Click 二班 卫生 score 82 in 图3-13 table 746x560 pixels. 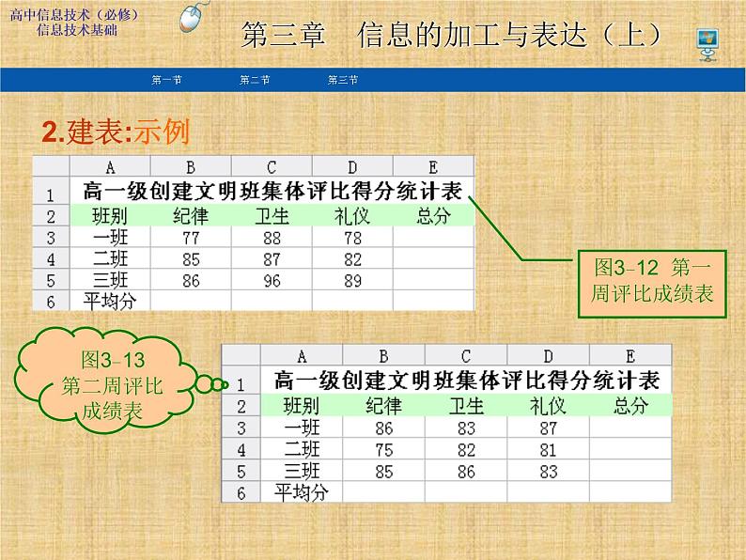pyautogui.click(x=466, y=450)
